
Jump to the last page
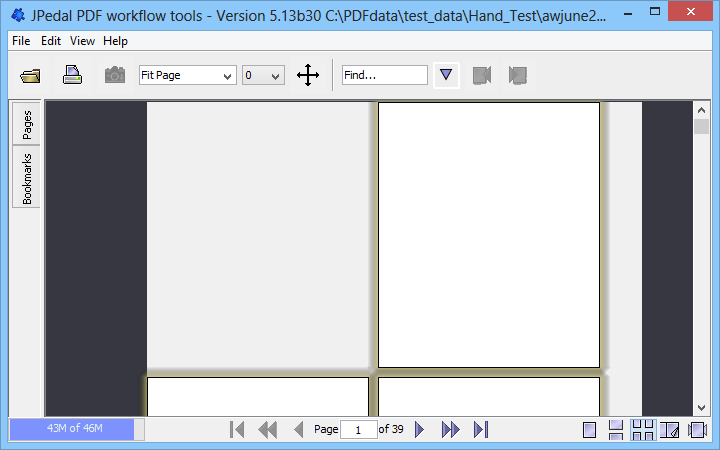point(481,429)
